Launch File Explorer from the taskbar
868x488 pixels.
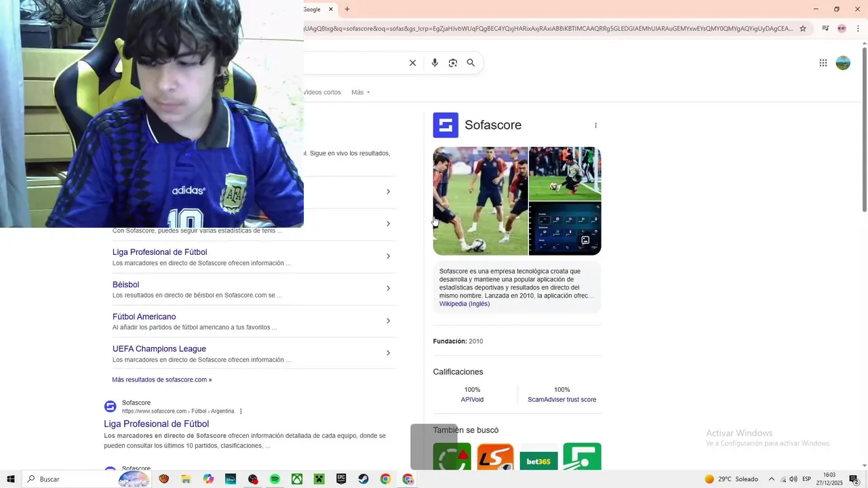tap(186, 479)
